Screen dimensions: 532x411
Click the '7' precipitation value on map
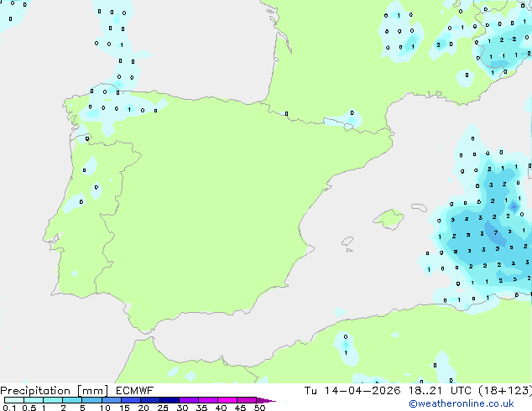[496, 232]
